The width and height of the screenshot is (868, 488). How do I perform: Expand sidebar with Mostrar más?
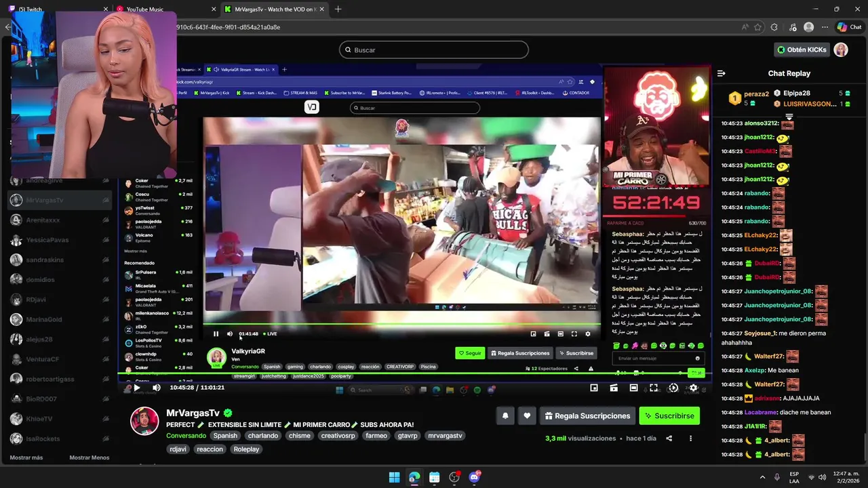26,457
